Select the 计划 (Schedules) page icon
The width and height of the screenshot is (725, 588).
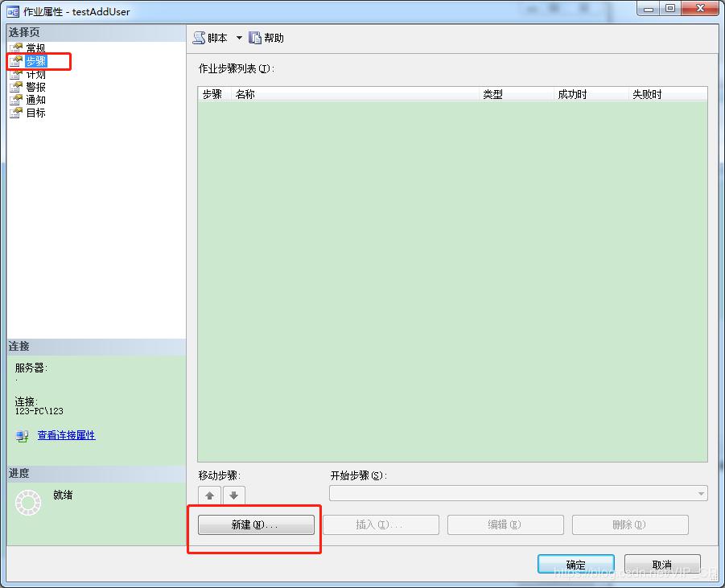coord(19,73)
